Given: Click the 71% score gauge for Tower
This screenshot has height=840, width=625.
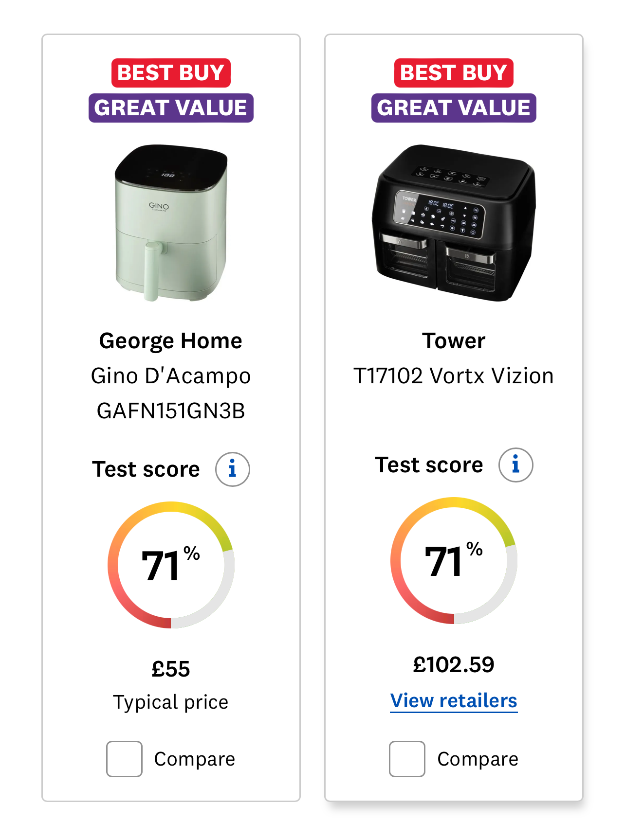Looking at the screenshot, I should point(454,560).
